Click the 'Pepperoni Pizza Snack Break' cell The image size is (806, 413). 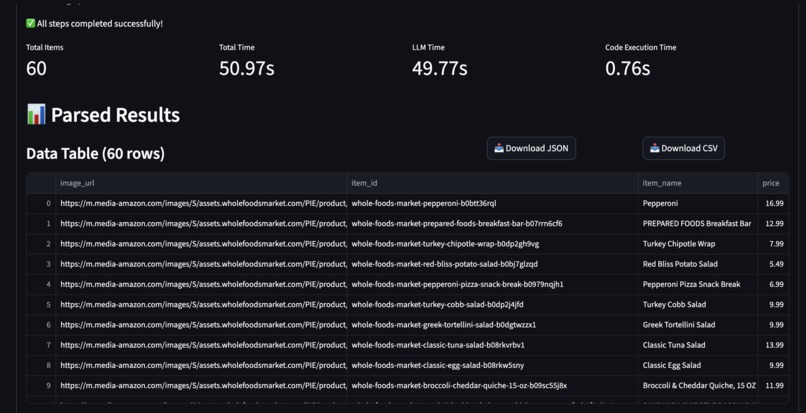[698, 284]
